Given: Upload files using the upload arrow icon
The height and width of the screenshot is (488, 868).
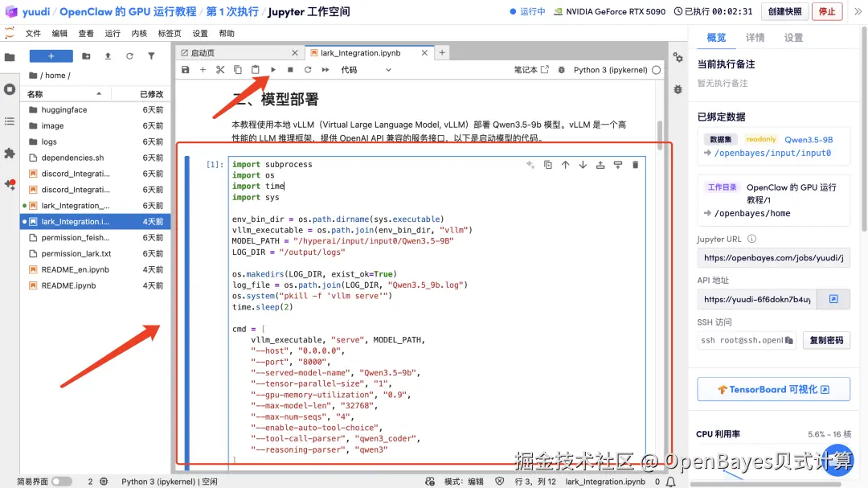Looking at the screenshot, I should 108,56.
